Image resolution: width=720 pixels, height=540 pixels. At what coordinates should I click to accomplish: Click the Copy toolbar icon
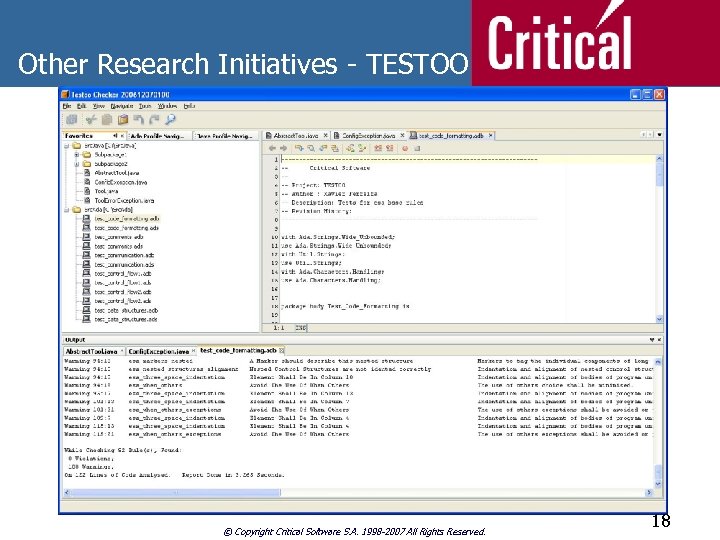click(x=107, y=120)
